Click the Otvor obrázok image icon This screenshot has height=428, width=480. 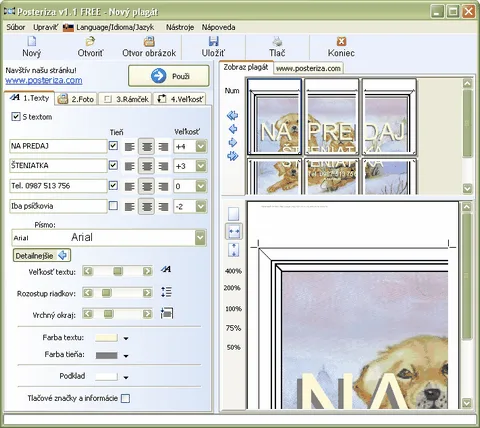pyautogui.click(x=149, y=41)
